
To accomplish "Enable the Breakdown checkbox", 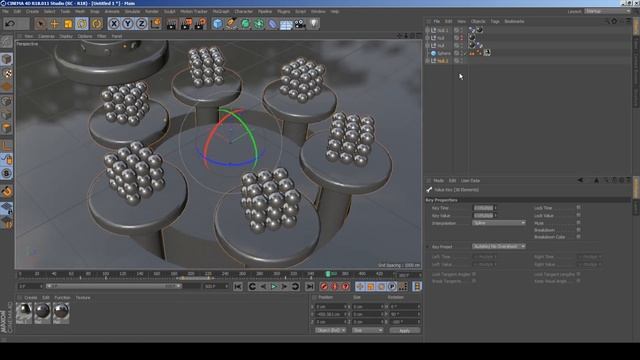I will pyautogui.click(x=578, y=230).
